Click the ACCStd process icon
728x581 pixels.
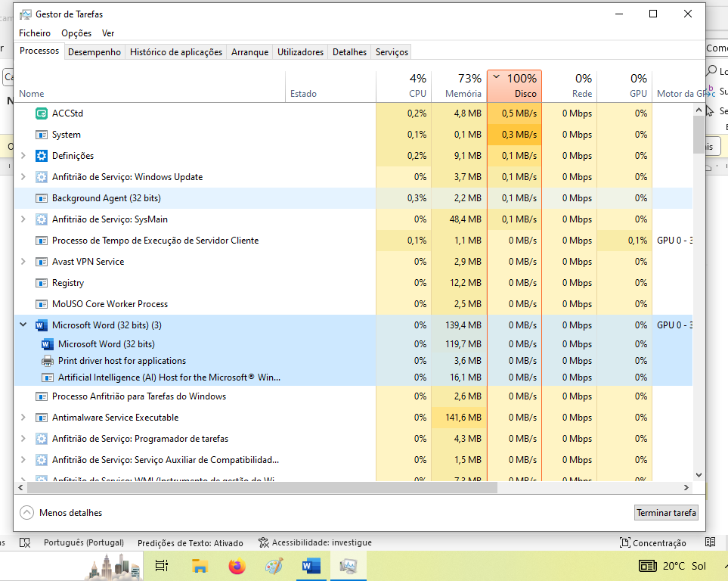tap(42, 113)
